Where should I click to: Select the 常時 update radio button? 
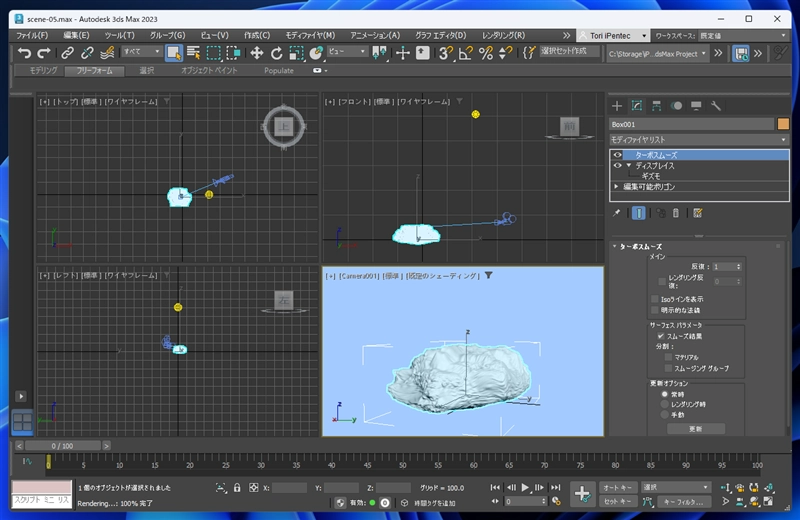(664, 394)
